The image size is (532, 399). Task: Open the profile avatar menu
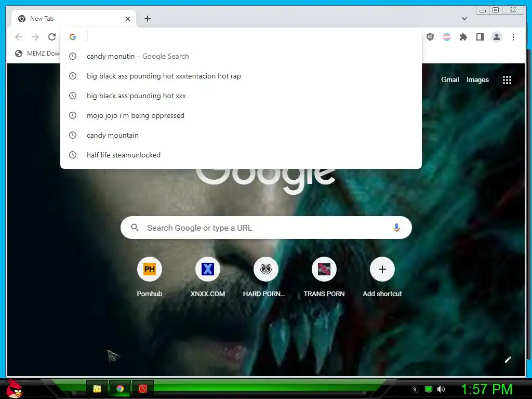point(496,37)
